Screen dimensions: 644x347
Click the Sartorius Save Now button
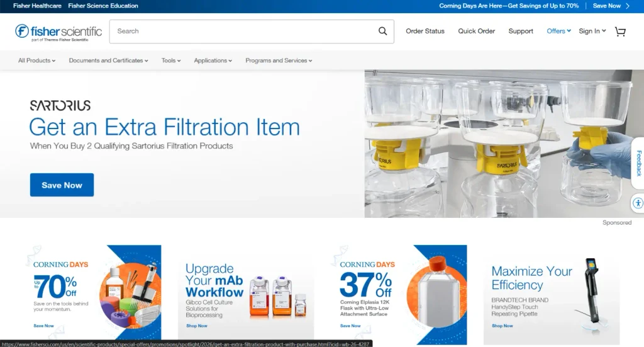tap(62, 185)
